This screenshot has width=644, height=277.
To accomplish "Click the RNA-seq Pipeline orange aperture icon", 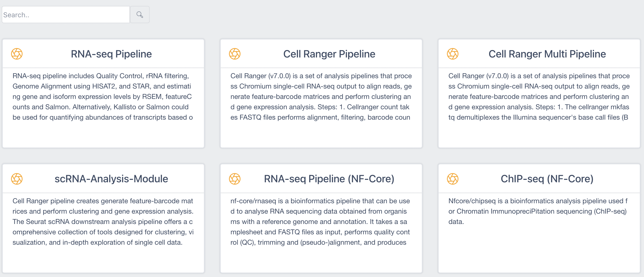I will [x=17, y=54].
